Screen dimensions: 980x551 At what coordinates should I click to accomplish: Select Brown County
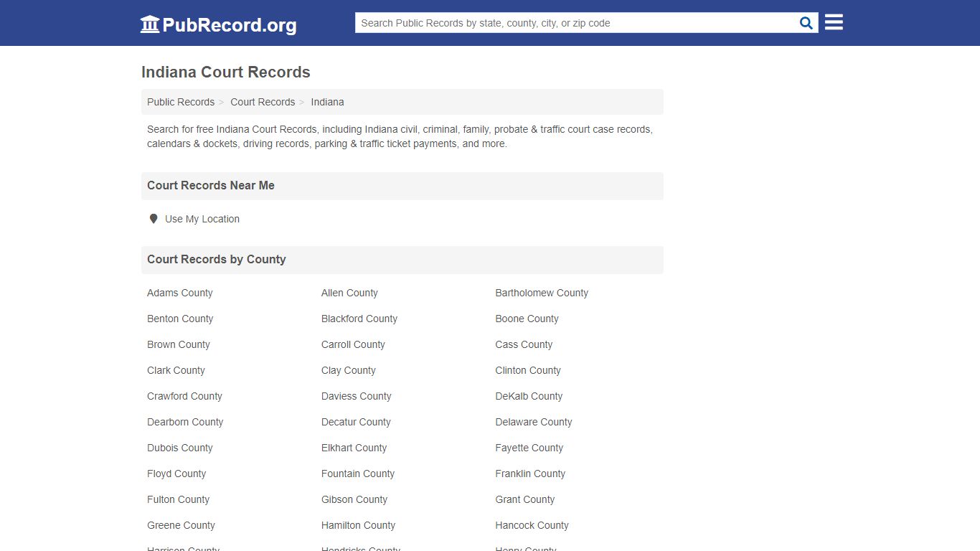(179, 344)
